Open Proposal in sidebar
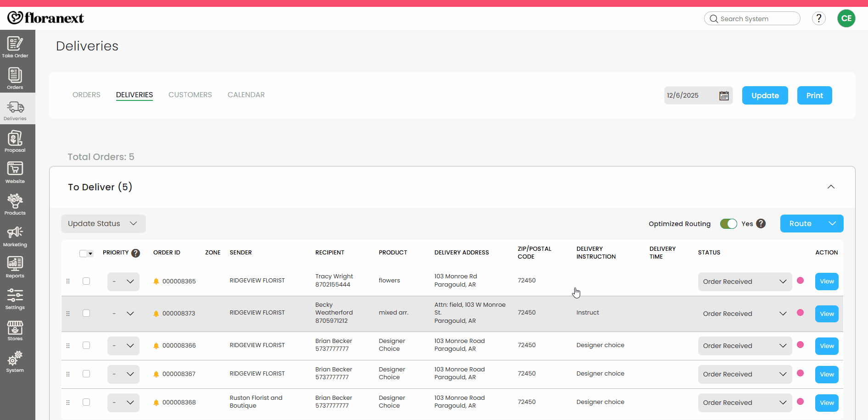This screenshot has width=868, height=420. pos(15,141)
